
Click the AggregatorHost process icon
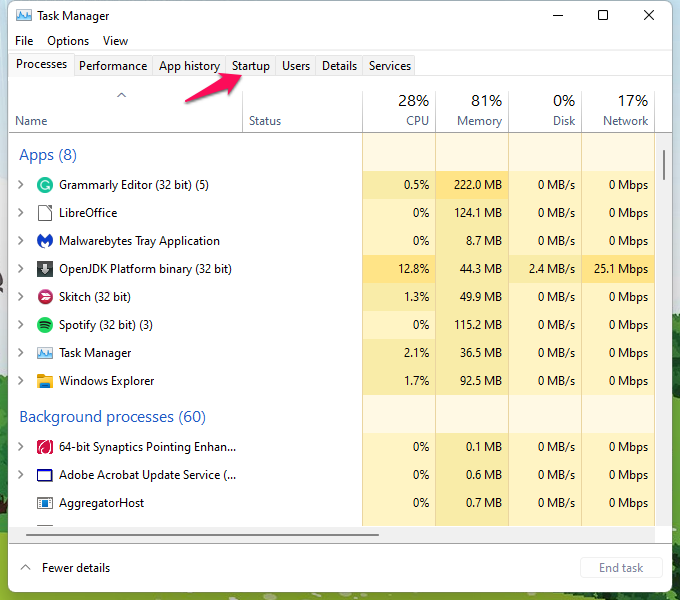[45, 503]
